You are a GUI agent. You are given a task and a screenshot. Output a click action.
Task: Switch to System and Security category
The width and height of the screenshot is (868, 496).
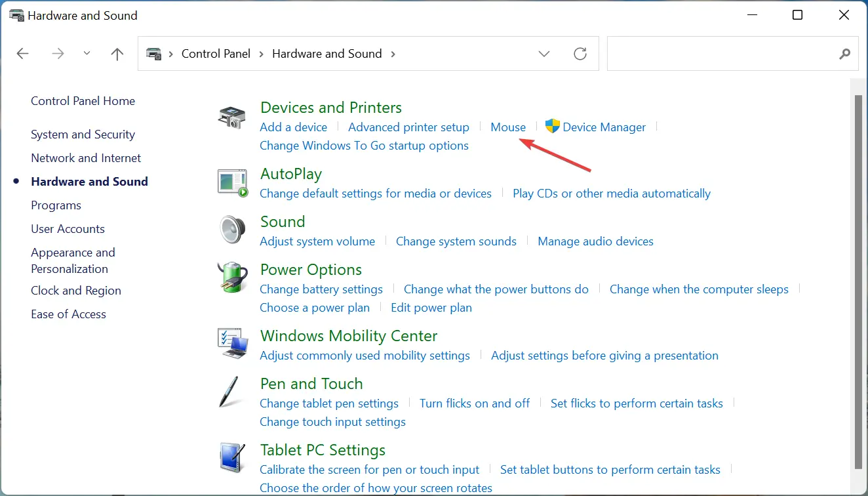(x=83, y=134)
